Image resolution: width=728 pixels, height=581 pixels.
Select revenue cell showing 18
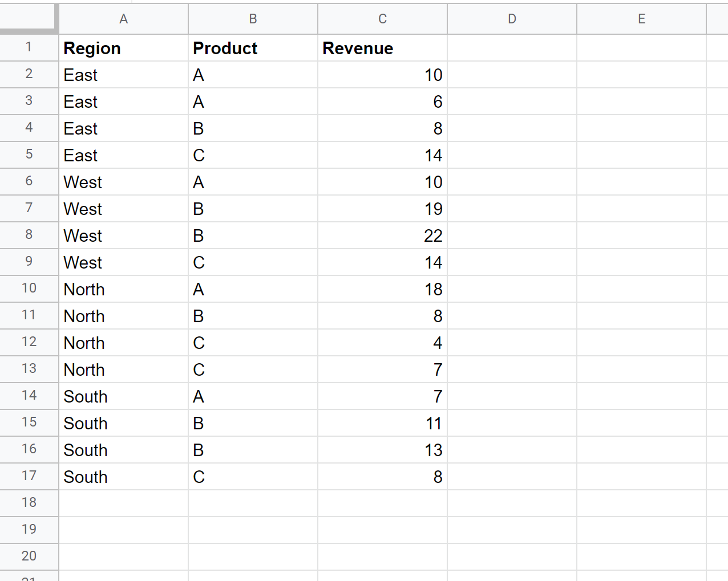[x=382, y=289]
